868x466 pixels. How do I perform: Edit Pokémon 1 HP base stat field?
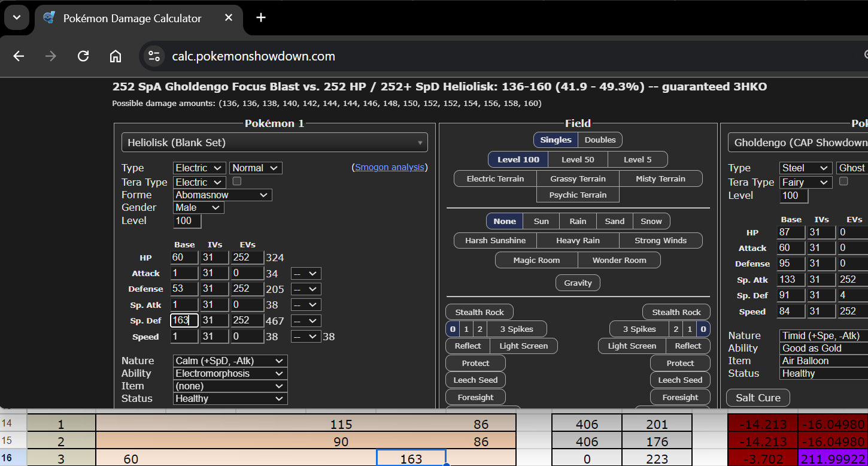pos(184,258)
